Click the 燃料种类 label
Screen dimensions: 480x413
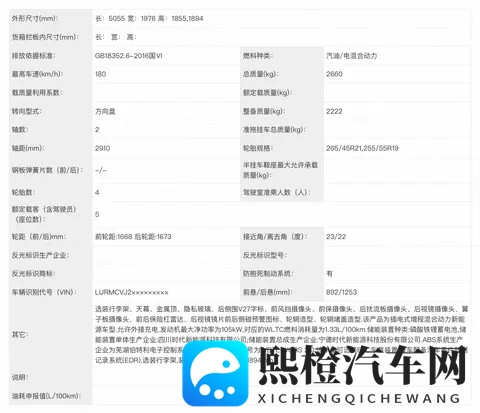258,56
